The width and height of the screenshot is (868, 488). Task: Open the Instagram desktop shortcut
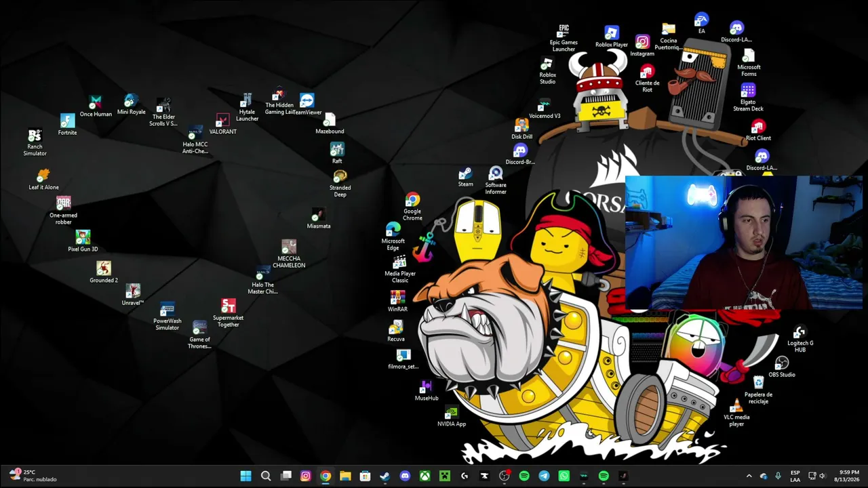642,46
